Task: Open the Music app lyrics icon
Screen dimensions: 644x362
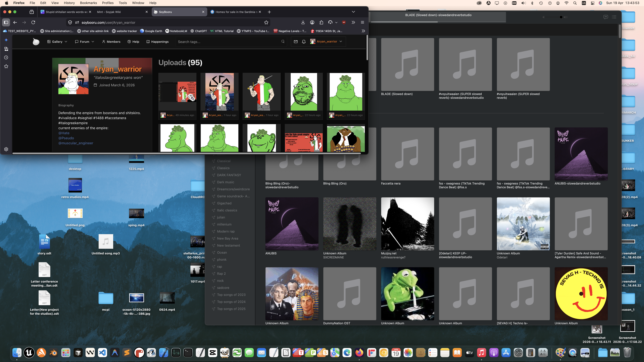Action: point(606,17)
